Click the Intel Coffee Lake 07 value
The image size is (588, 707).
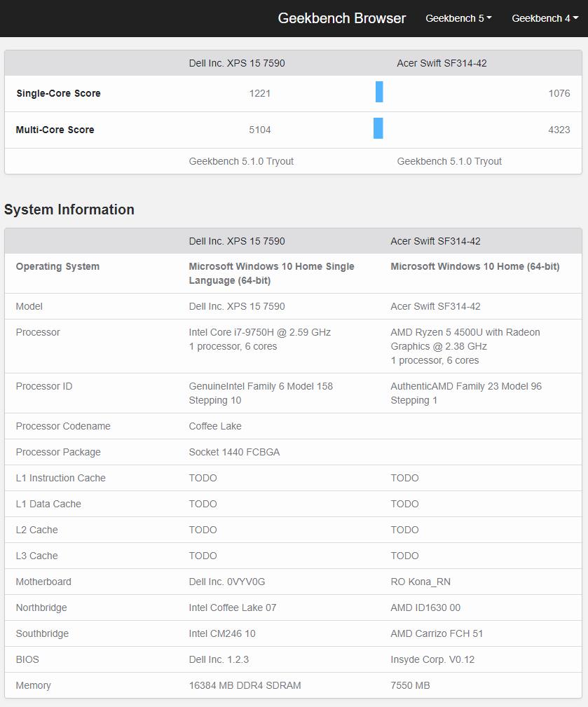click(232, 608)
